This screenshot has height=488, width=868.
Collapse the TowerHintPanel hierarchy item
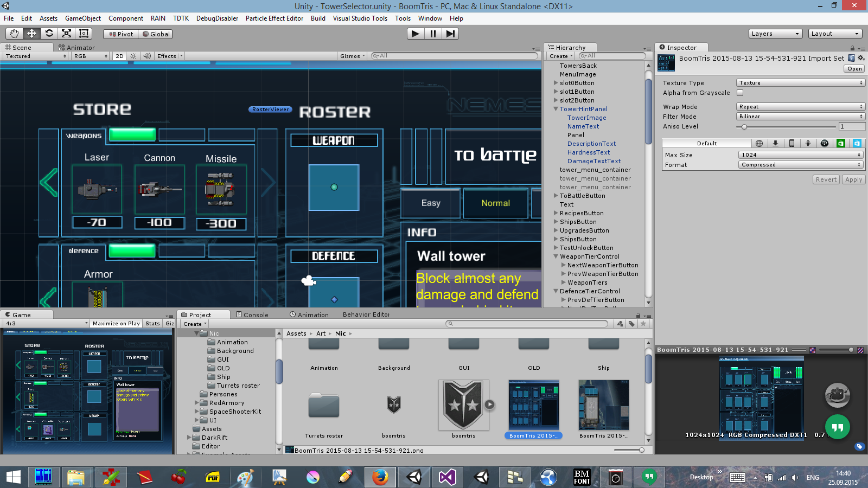click(556, 109)
